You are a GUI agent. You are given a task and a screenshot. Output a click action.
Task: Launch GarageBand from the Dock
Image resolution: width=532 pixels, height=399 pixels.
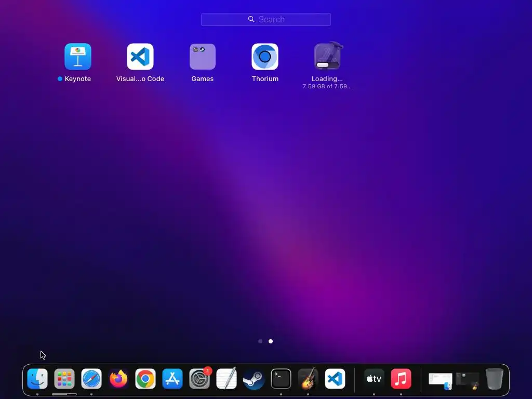pyautogui.click(x=308, y=379)
